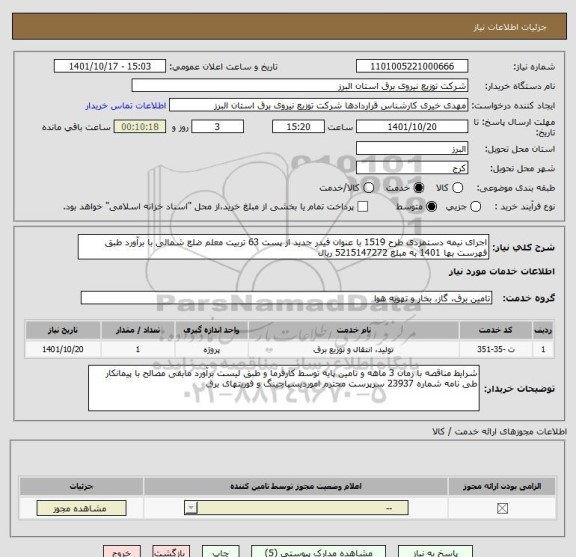Click the مشاهده مجوز button
Viewport: 576px width, 557px height.
click(x=81, y=509)
